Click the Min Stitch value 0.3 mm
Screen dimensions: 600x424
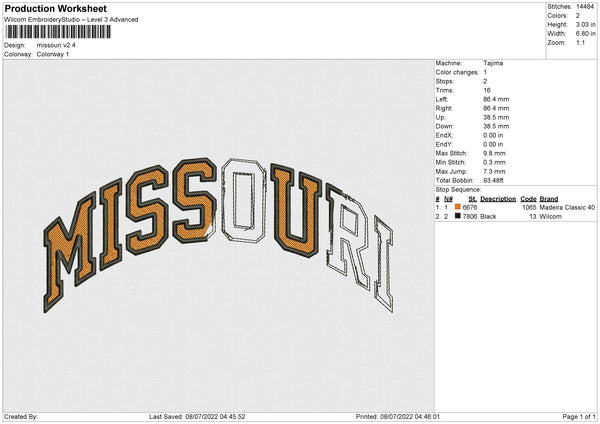(x=494, y=162)
